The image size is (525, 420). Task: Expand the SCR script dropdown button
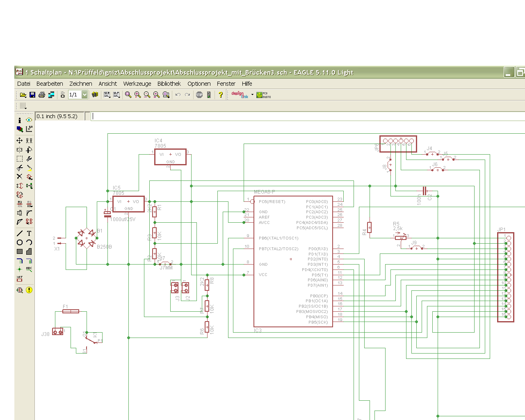[x=107, y=95]
